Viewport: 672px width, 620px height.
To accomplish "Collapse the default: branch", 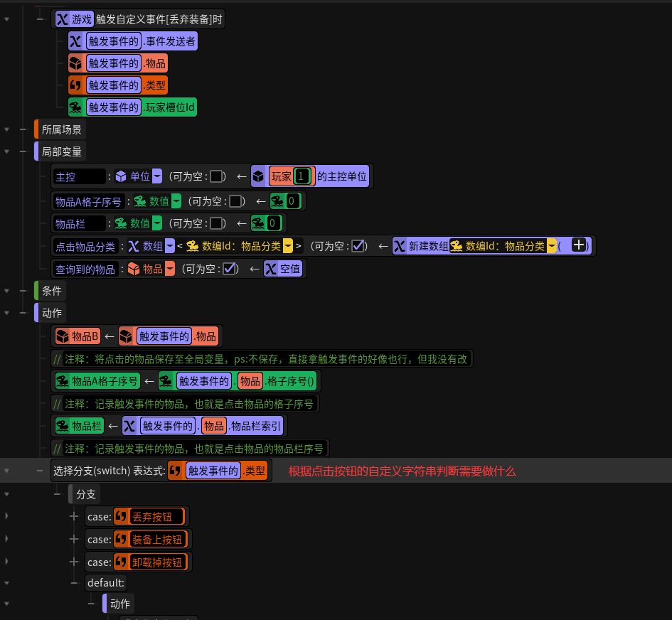I will tap(74, 583).
